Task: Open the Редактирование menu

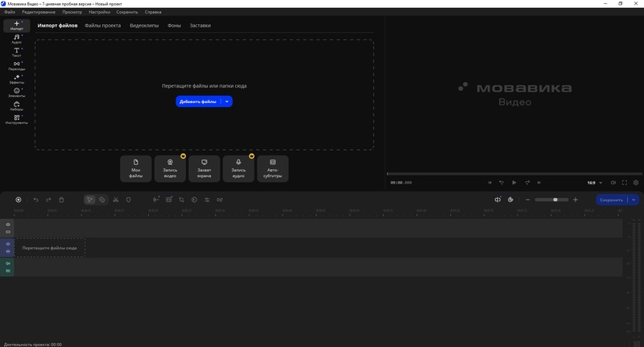Action: (x=39, y=12)
